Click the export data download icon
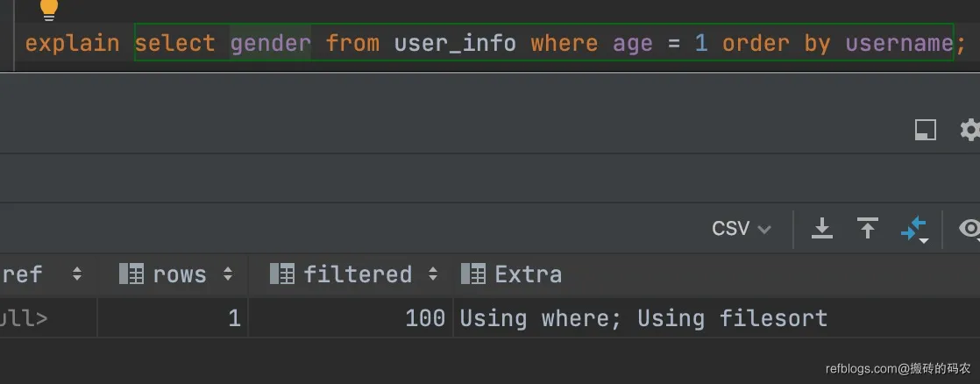 tap(821, 229)
